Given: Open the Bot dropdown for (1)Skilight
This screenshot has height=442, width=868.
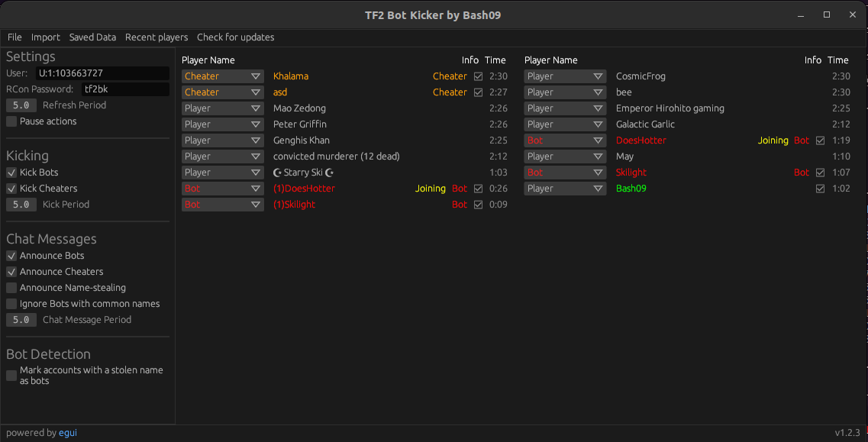Looking at the screenshot, I should click(223, 205).
